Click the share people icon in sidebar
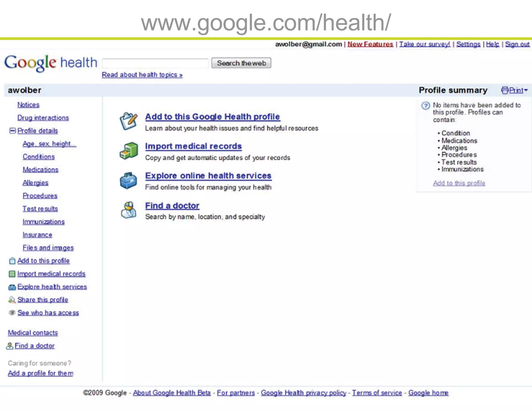 click(x=12, y=300)
